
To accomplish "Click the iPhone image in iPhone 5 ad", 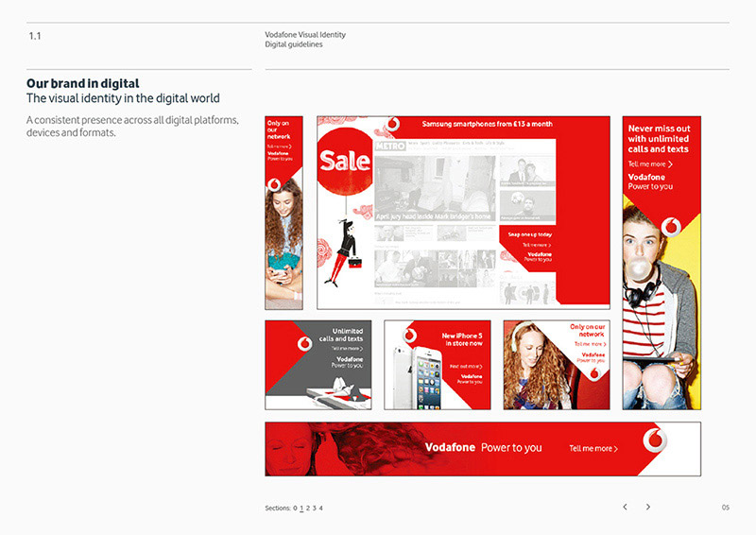I will click(x=419, y=378).
